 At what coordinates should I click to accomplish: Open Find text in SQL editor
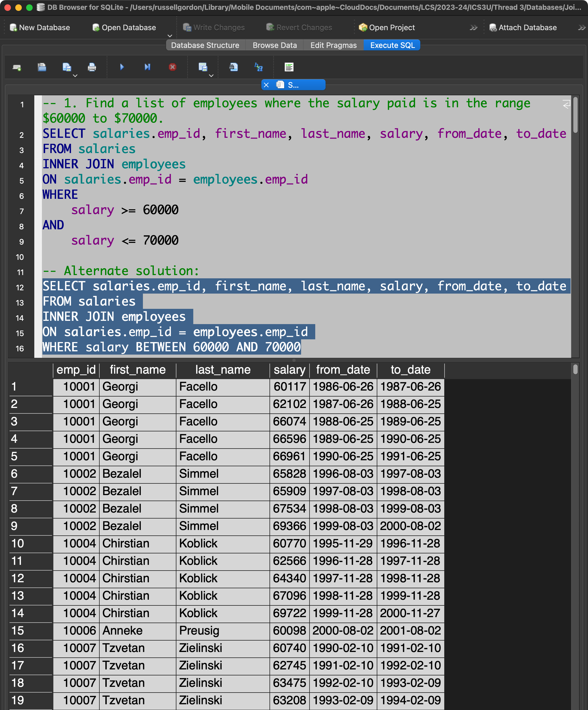234,67
